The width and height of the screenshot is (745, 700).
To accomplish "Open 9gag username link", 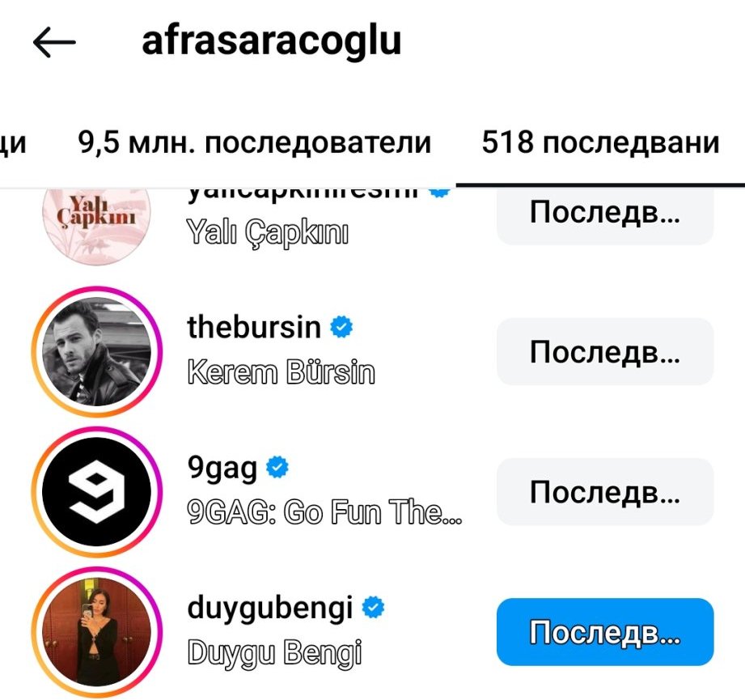I will tap(222, 469).
